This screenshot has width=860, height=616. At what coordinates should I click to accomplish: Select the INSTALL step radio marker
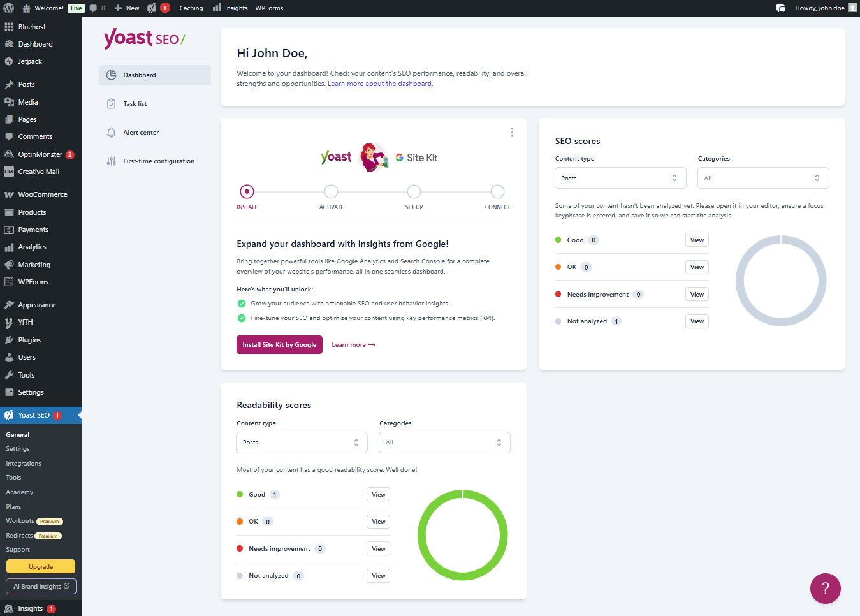[247, 191]
